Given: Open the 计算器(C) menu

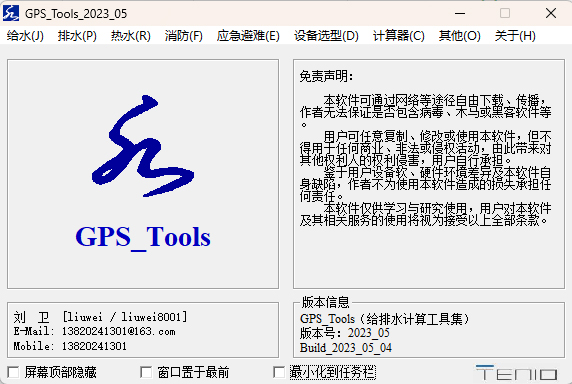Looking at the screenshot, I should tap(399, 36).
